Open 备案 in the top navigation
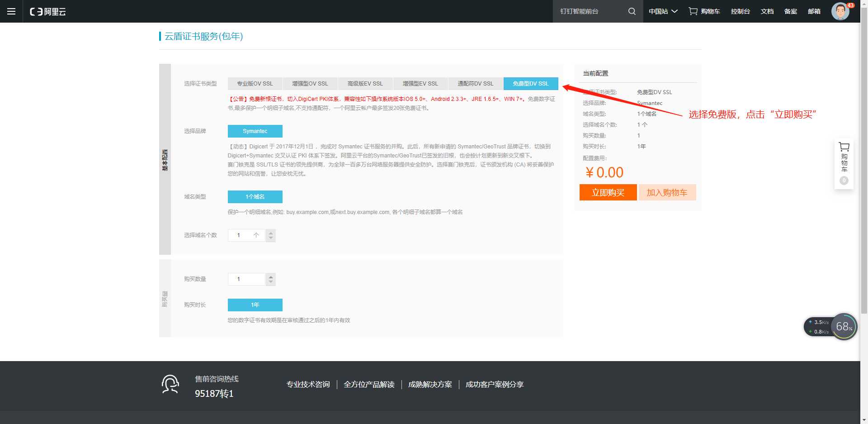868x424 pixels. point(791,11)
